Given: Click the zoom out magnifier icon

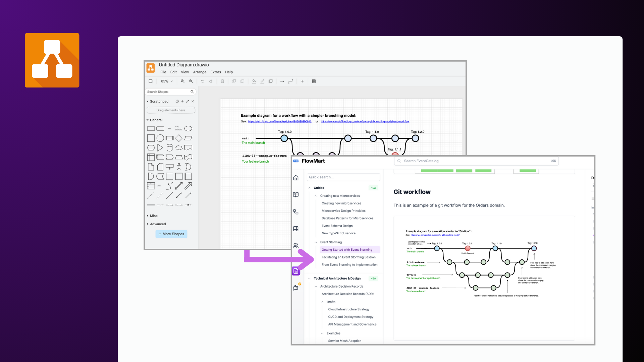Looking at the screenshot, I should (191, 81).
